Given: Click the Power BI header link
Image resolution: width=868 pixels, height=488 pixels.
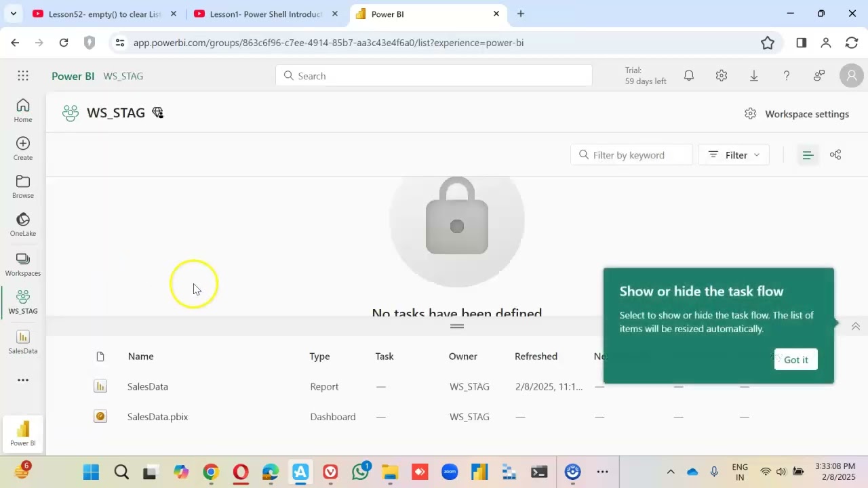Looking at the screenshot, I should click(73, 76).
